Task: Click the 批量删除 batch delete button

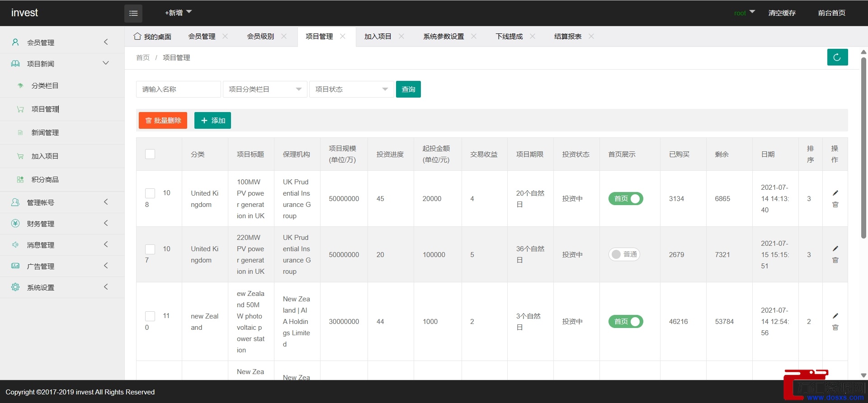Action: (163, 121)
